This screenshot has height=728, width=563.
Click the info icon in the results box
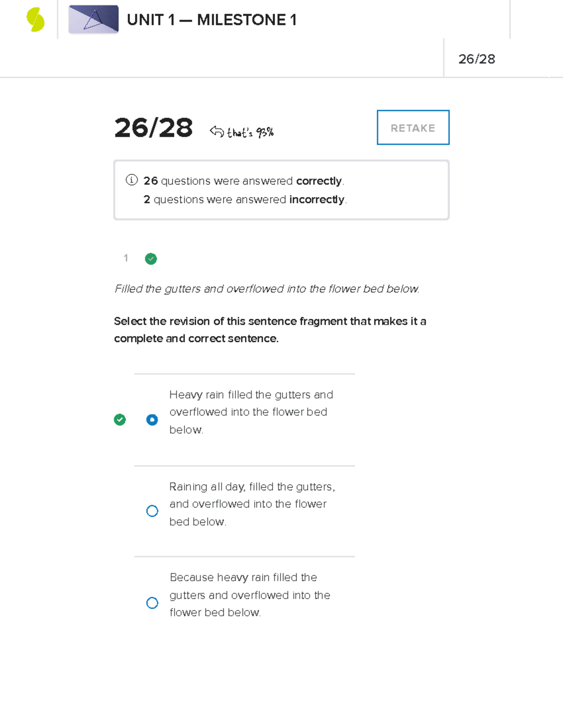pyautogui.click(x=132, y=180)
